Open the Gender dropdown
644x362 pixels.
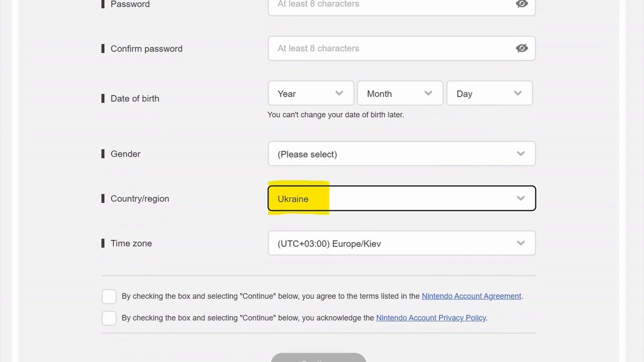[x=402, y=154]
